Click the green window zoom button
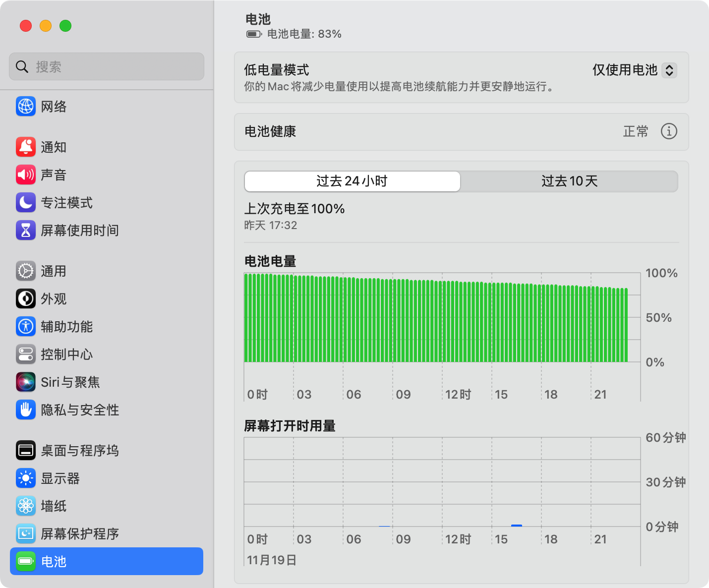 click(65, 26)
